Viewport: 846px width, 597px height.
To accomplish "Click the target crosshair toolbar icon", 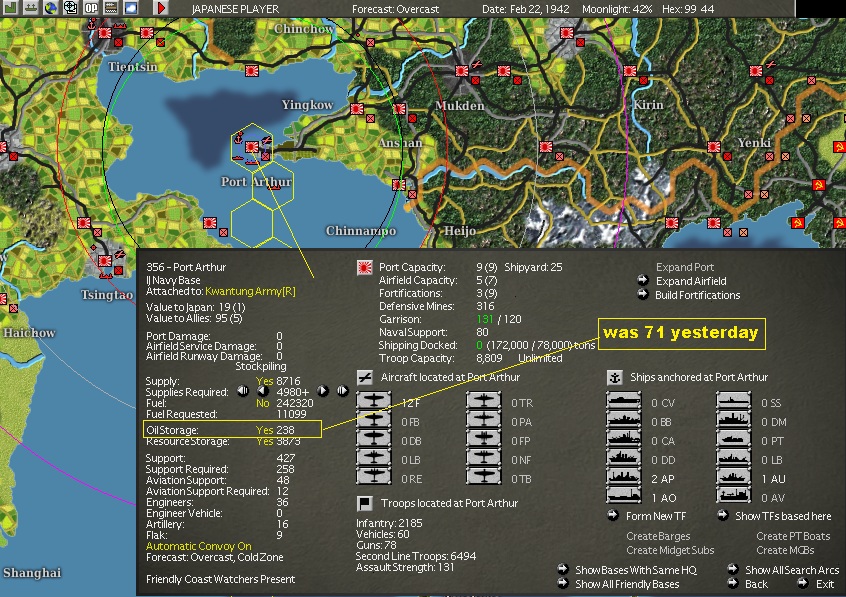I will click(71, 8).
